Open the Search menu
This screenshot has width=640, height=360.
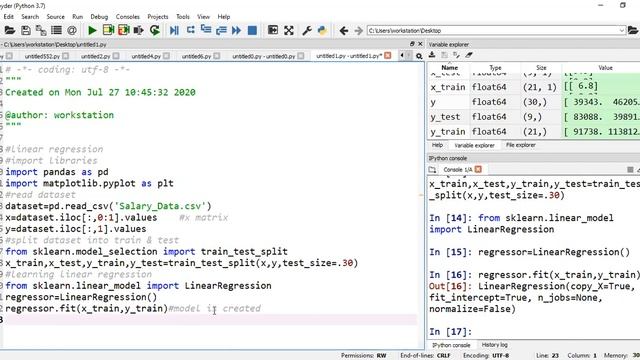tap(30, 17)
